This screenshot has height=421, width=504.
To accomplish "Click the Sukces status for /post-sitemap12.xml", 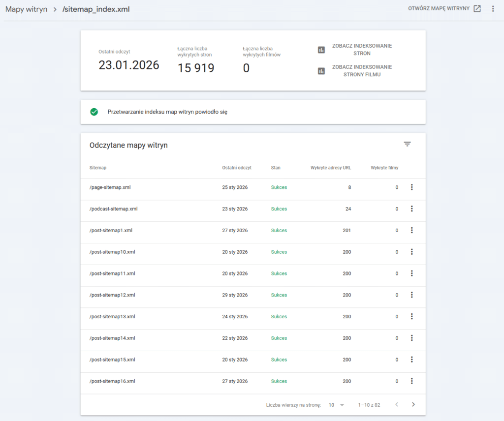I will [x=279, y=295].
